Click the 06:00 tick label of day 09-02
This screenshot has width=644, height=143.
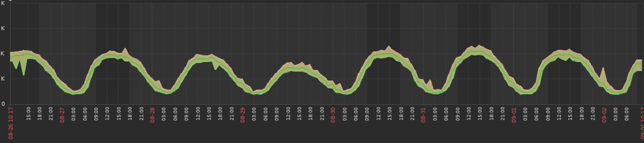[627, 114]
